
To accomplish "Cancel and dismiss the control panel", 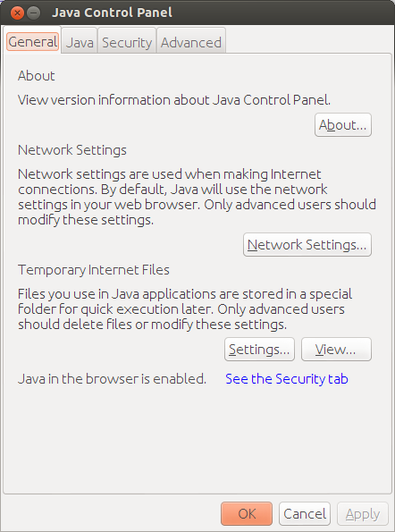I will [305, 514].
